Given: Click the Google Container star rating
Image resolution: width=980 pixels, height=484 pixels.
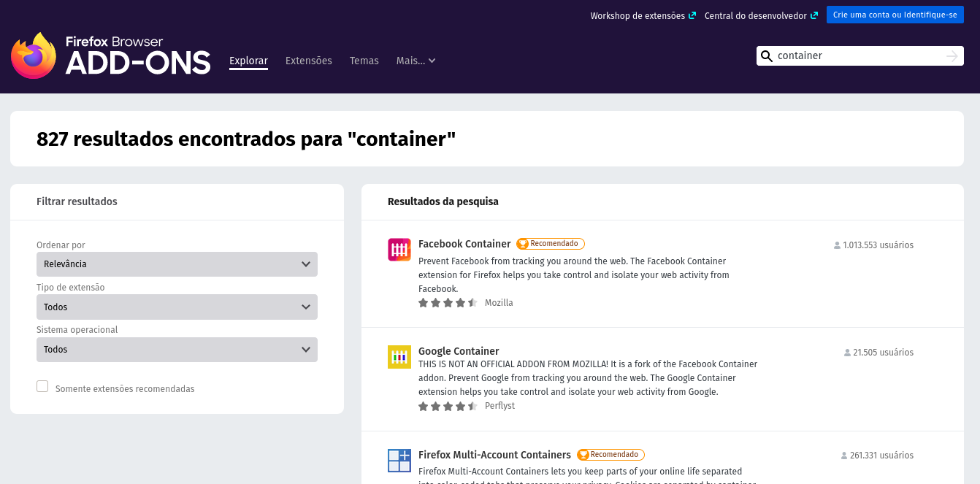Looking at the screenshot, I should [x=448, y=407].
